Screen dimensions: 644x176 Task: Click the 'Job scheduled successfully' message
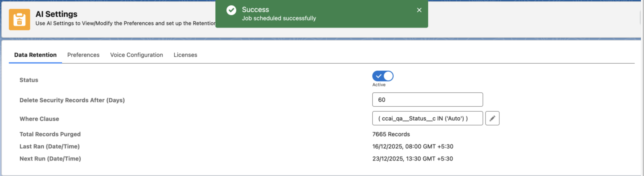pyautogui.click(x=279, y=18)
